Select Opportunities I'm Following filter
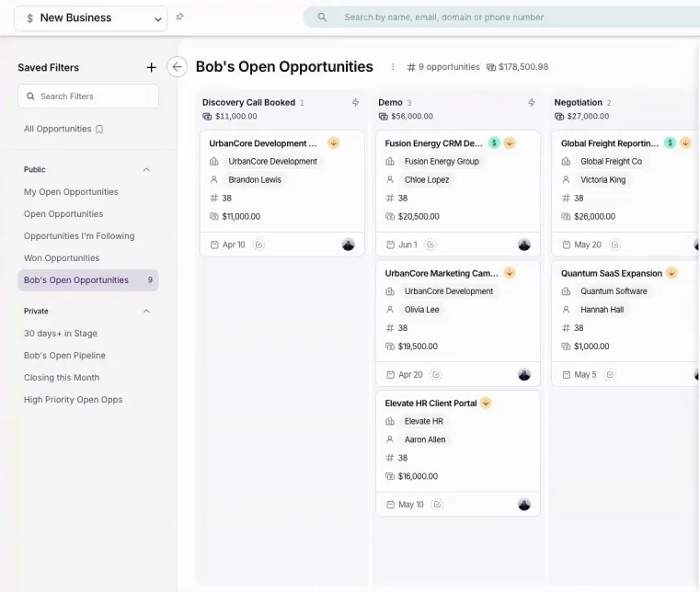 79,236
